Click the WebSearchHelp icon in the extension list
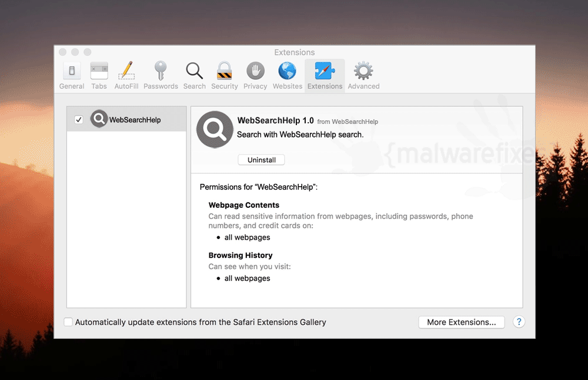588x380 pixels. pyautogui.click(x=99, y=119)
